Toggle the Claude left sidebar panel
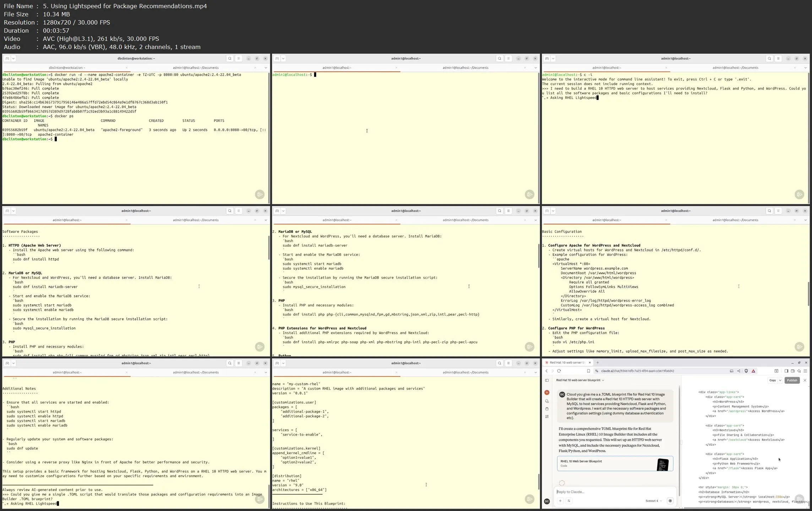Screen dimensions: 812x511 (547, 380)
